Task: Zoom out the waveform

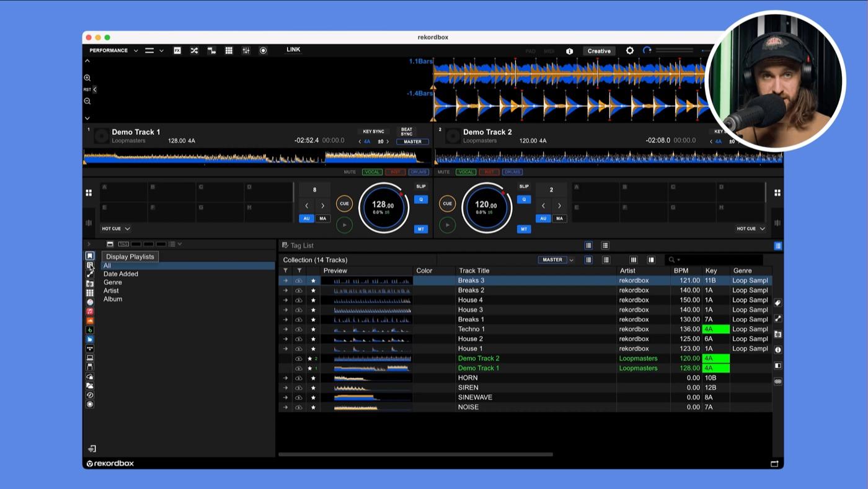Action: point(87,101)
